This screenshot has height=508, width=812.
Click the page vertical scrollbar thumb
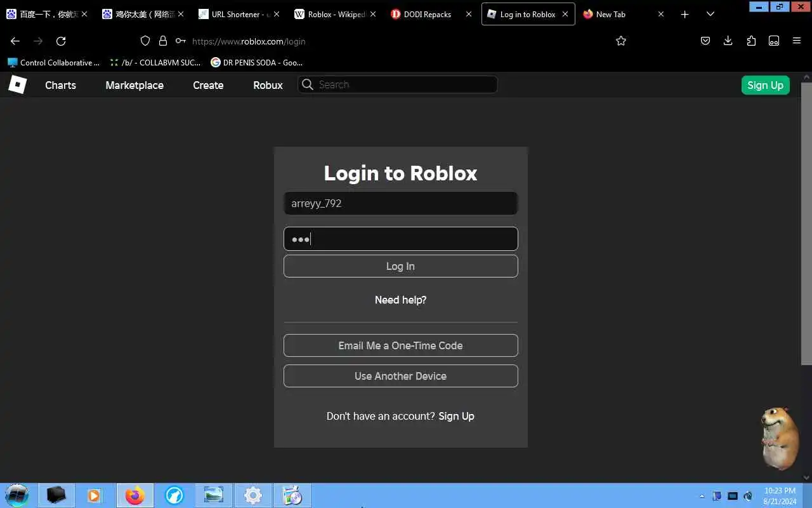(806, 224)
